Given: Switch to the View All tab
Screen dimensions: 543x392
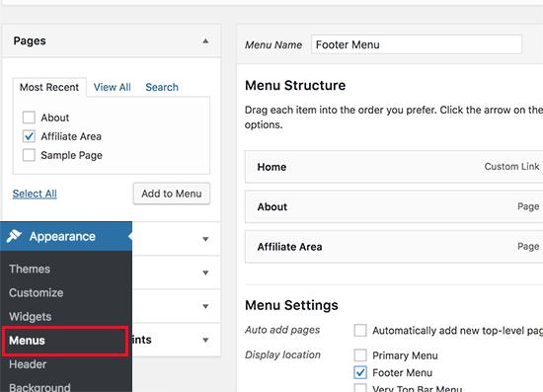Looking at the screenshot, I should pos(113,87).
